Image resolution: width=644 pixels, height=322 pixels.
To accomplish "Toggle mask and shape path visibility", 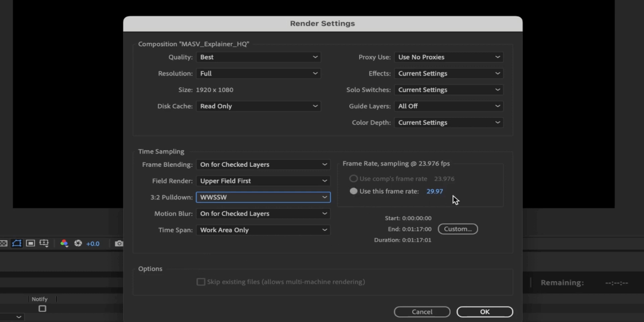I will [x=17, y=243].
